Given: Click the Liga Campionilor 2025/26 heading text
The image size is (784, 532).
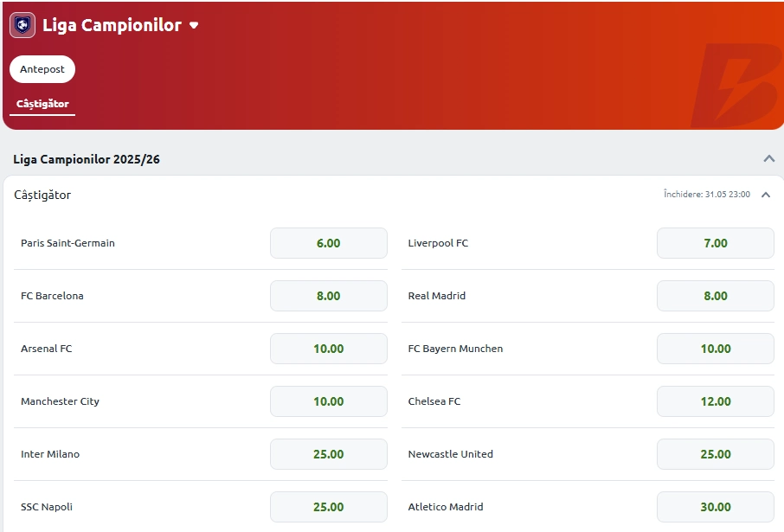Looking at the screenshot, I should point(87,159).
